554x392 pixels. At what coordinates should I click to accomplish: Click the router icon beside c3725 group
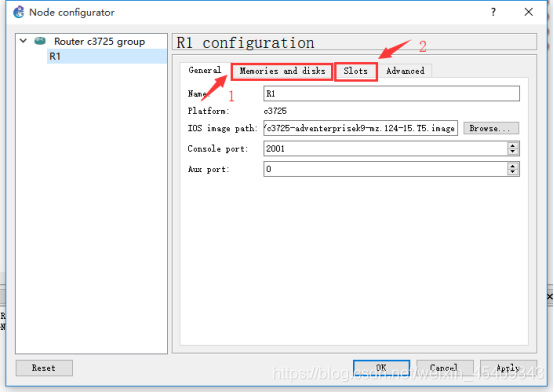coord(40,41)
